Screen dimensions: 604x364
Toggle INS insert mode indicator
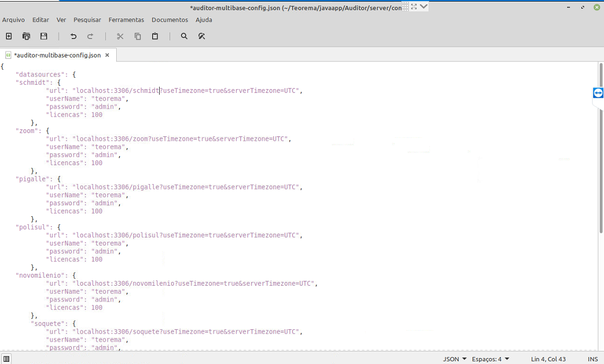(593, 359)
